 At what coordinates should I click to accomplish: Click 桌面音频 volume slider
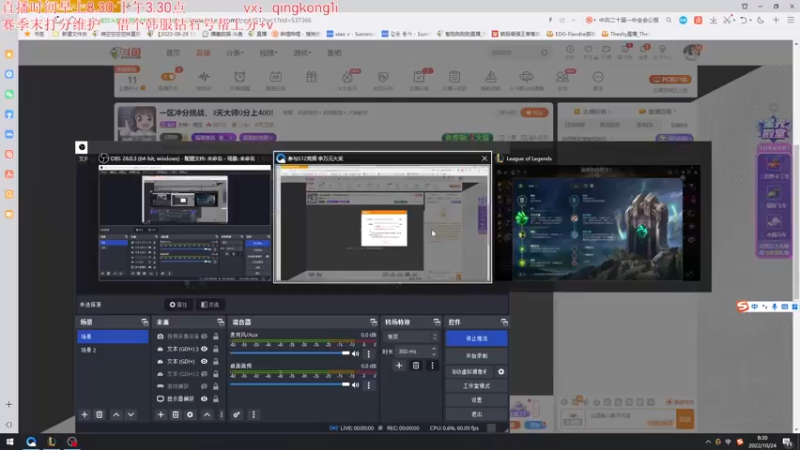pyautogui.click(x=290, y=385)
